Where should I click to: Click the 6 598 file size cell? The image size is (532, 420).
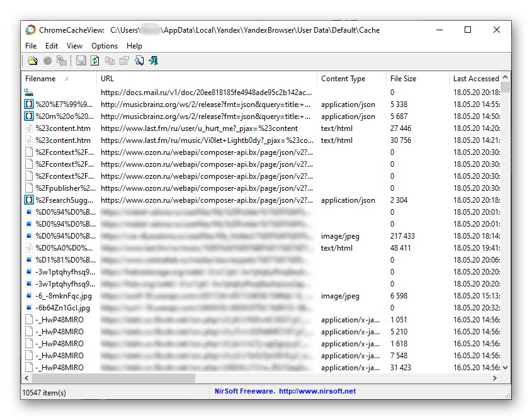[x=399, y=295]
